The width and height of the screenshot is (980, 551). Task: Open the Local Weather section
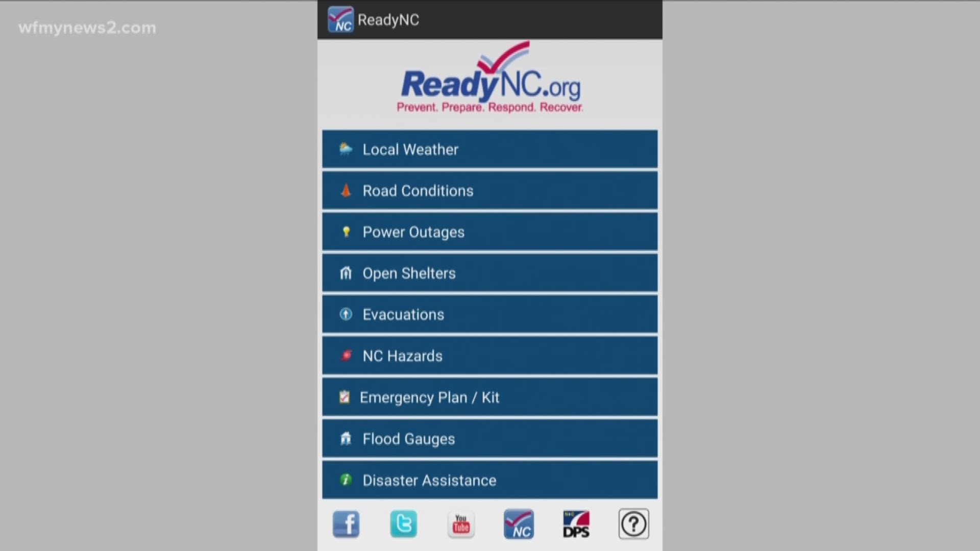(491, 148)
